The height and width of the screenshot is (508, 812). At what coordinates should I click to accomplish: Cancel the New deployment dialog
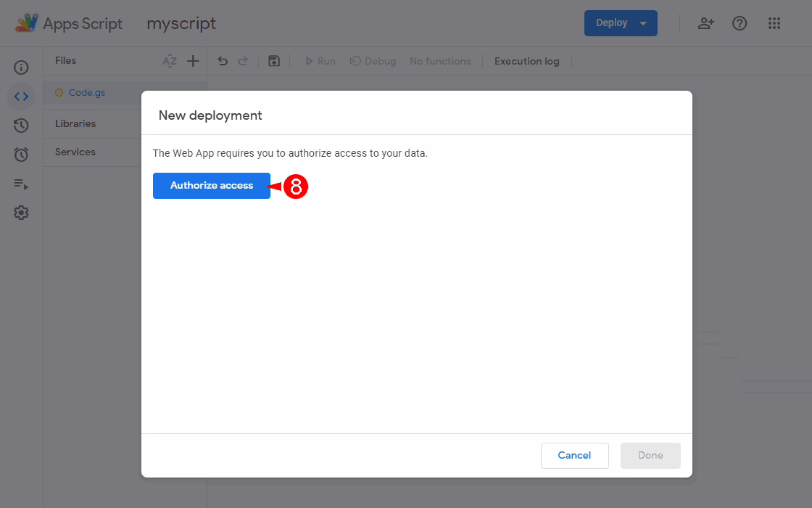(574, 455)
